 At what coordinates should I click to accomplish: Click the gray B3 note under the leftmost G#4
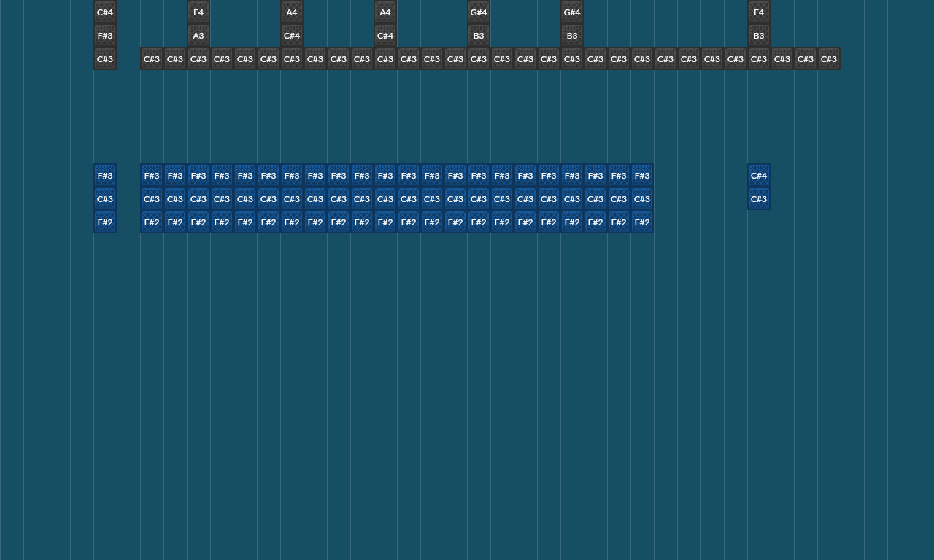point(479,36)
